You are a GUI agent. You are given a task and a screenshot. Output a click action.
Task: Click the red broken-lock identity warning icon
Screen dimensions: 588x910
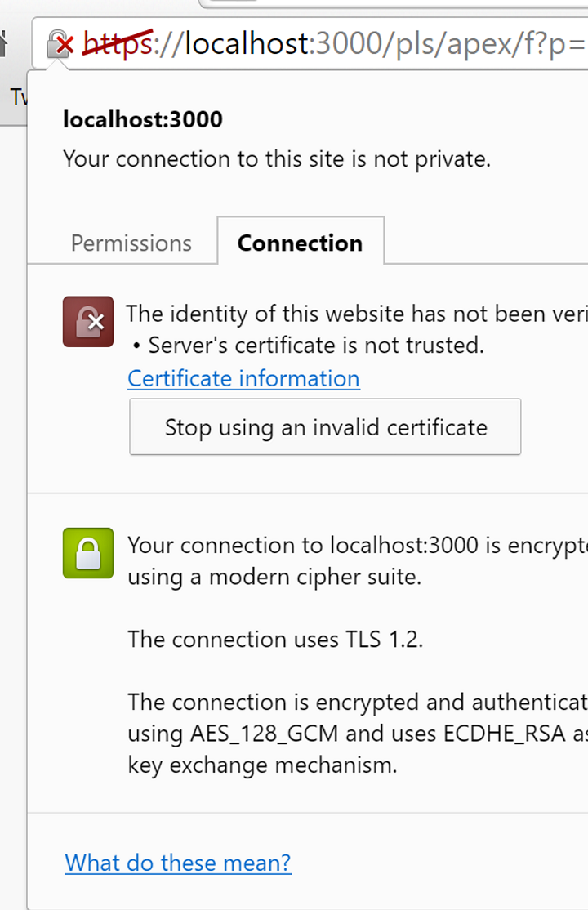[x=88, y=322]
